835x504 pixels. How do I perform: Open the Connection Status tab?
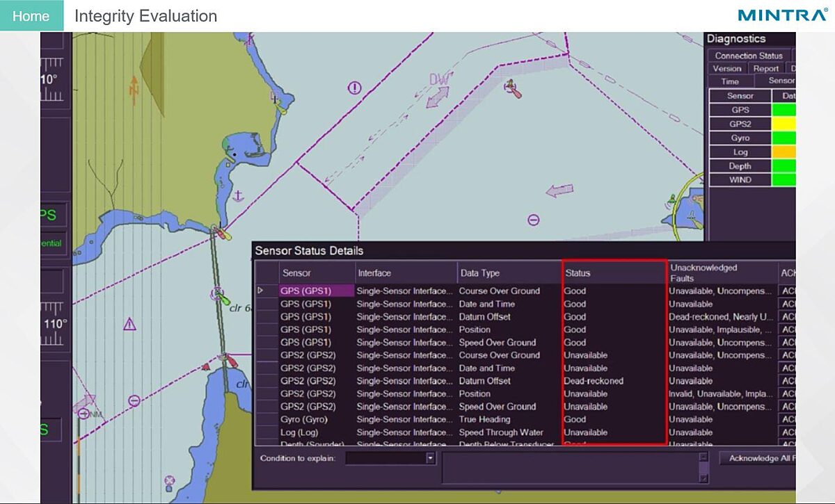point(749,56)
